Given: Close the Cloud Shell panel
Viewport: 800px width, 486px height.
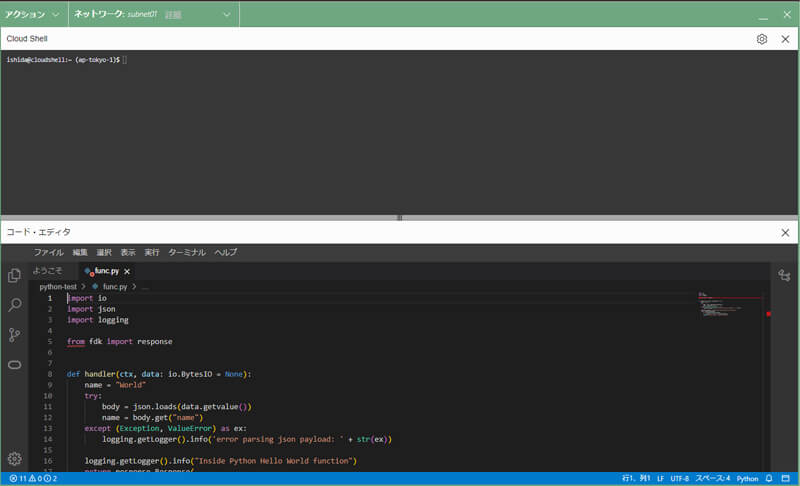Looking at the screenshot, I should [x=785, y=39].
